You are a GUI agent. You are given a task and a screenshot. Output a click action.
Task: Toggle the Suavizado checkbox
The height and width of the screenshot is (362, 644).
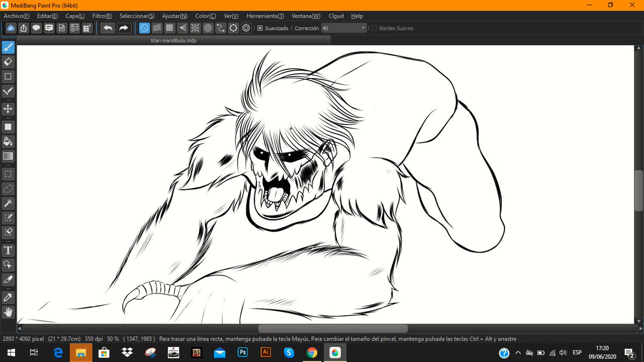click(260, 28)
